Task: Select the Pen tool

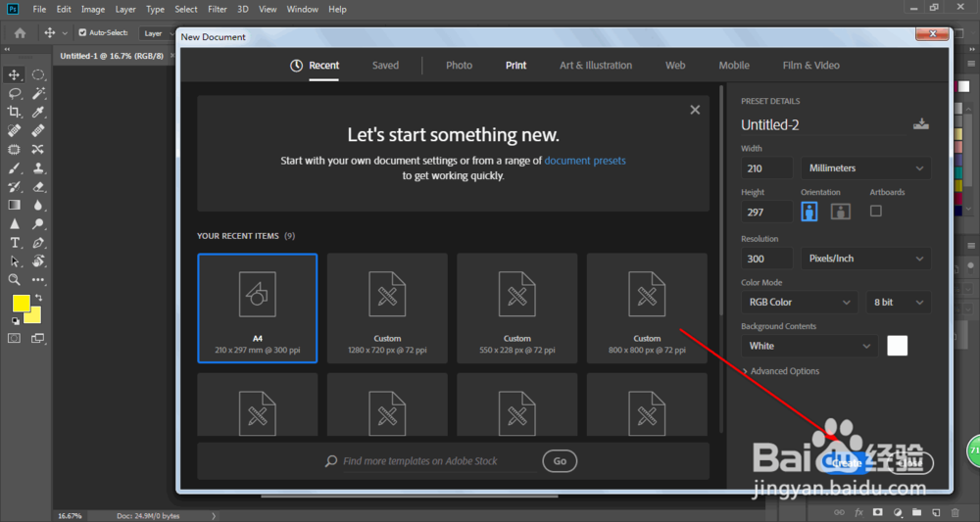Action: coord(38,242)
